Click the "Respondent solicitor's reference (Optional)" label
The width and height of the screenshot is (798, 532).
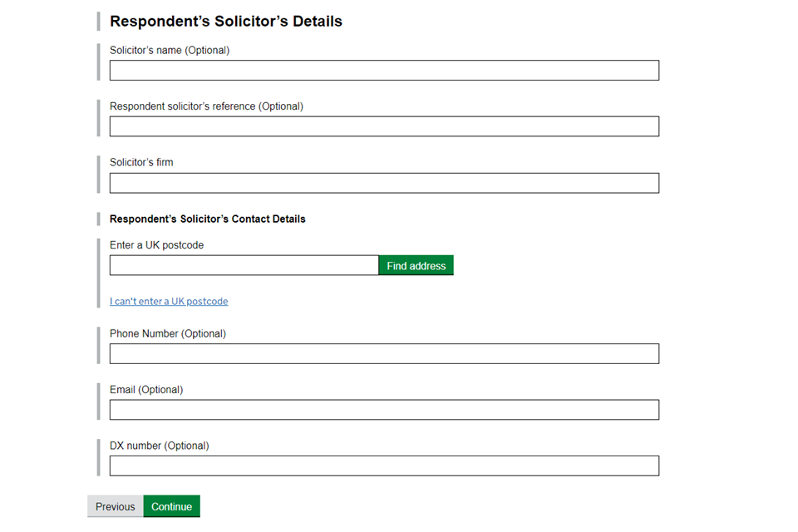pyautogui.click(x=206, y=106)
